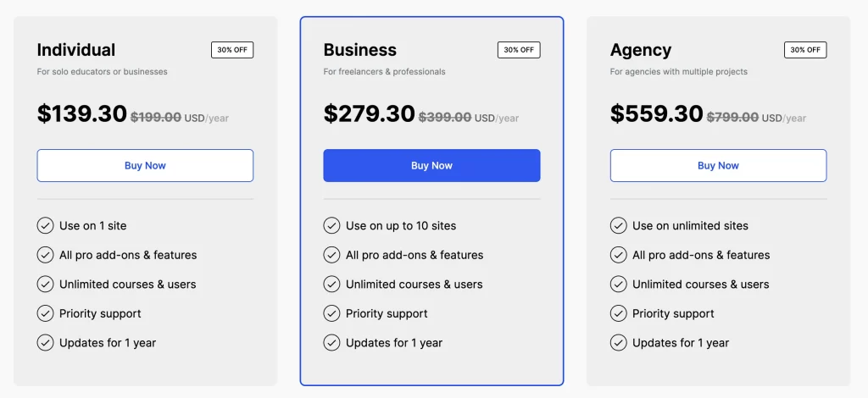
Task: Click the $139.30 Individual price
Action: pos(82,113)
